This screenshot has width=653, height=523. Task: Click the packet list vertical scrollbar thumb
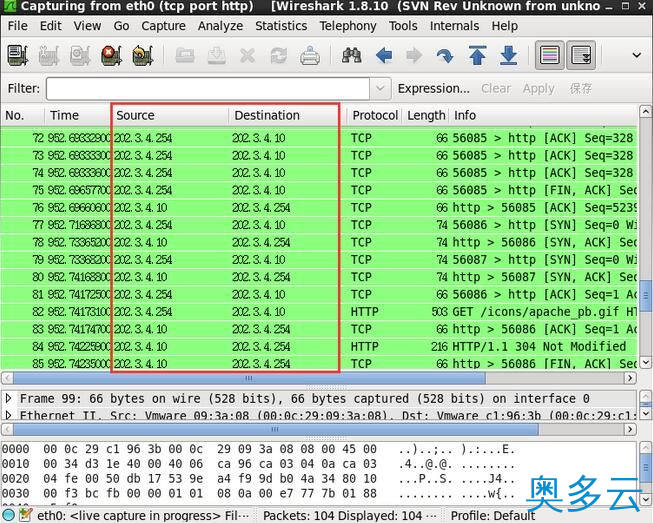[x=645, y=296]
